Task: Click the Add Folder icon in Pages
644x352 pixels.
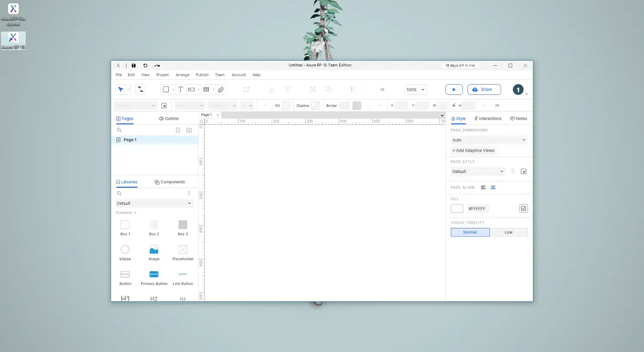Action: click(189, 130)
